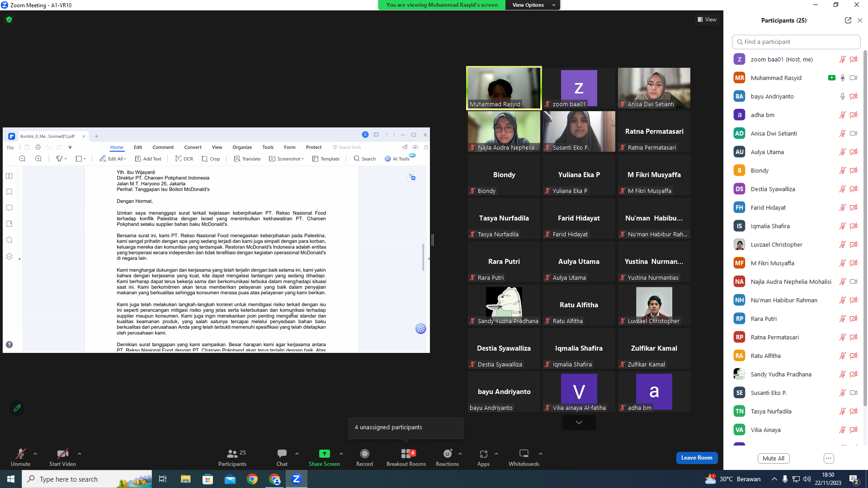This screenshot has height=488, width=868.
Task: Toggle Najla Audra Nephelia Mohalisi's camera icon
Action: 854,282
